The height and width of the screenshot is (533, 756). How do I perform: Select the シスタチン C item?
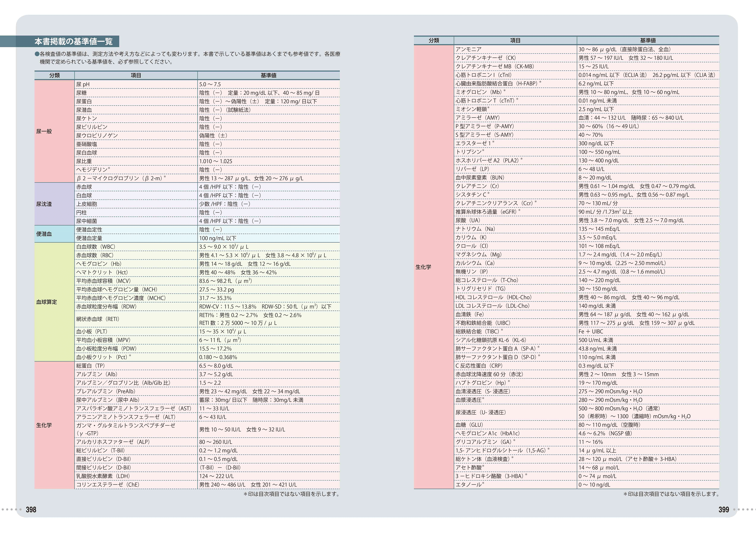(x=472, y=195)
